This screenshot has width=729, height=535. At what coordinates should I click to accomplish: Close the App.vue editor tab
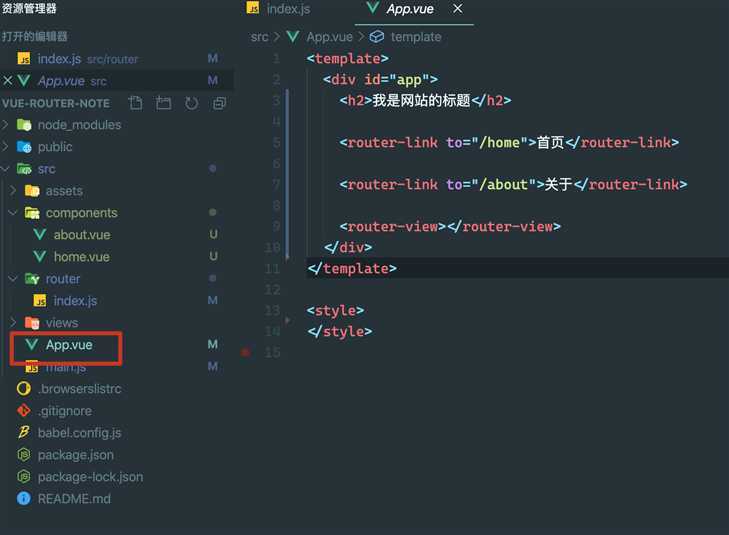tap(458, 9)
